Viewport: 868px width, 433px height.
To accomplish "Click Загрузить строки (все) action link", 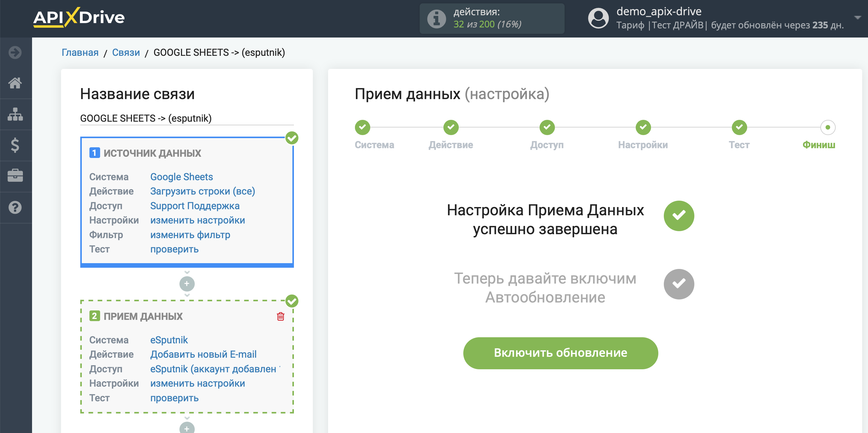I will pos(203,191).
